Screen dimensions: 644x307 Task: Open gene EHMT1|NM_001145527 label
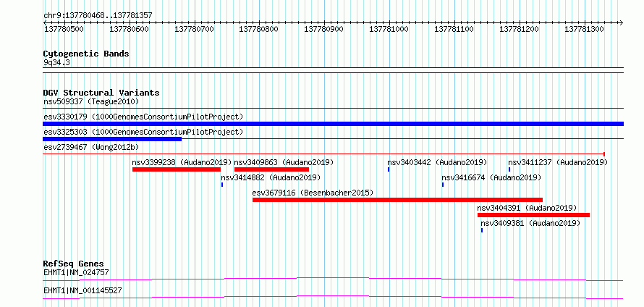coord(82,291)
